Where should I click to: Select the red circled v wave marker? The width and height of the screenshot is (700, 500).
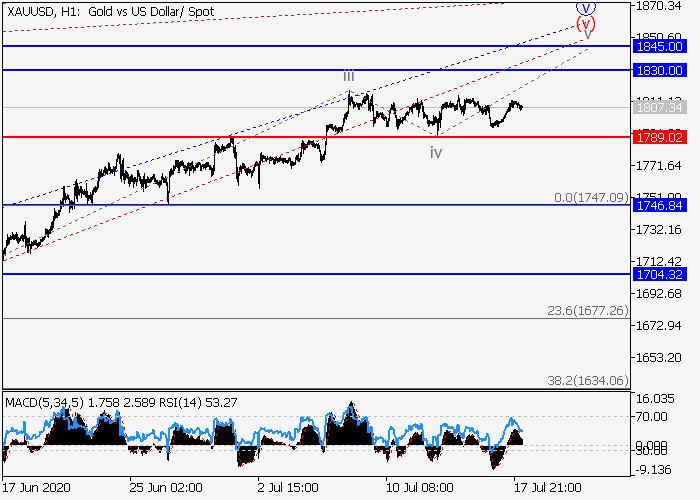pyautogui.click(x=587, y=23)
